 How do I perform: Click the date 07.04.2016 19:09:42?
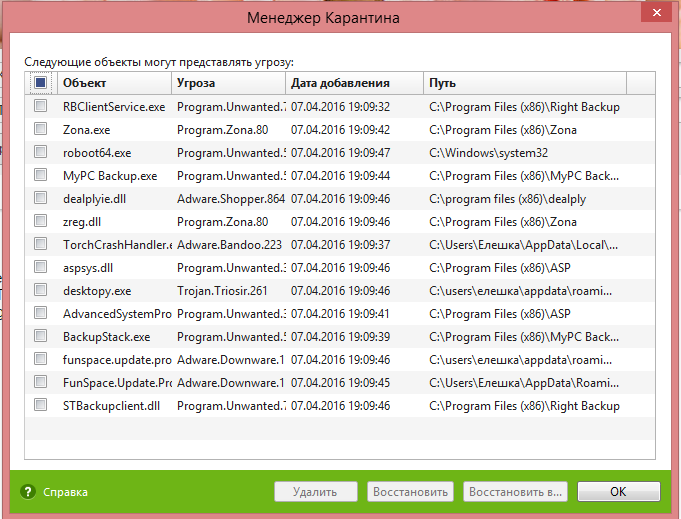pyautogui.click(x=340, y=130)
